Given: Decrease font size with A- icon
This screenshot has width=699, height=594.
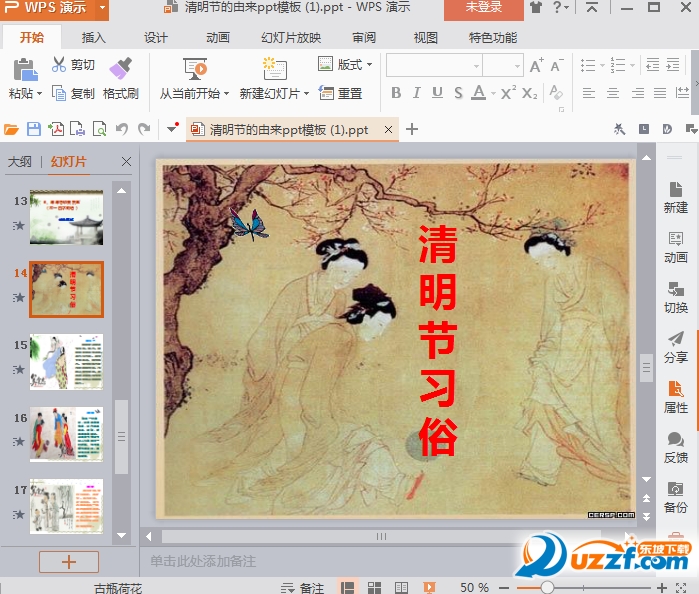Looking at the screenshot, I should pos(557,66).
